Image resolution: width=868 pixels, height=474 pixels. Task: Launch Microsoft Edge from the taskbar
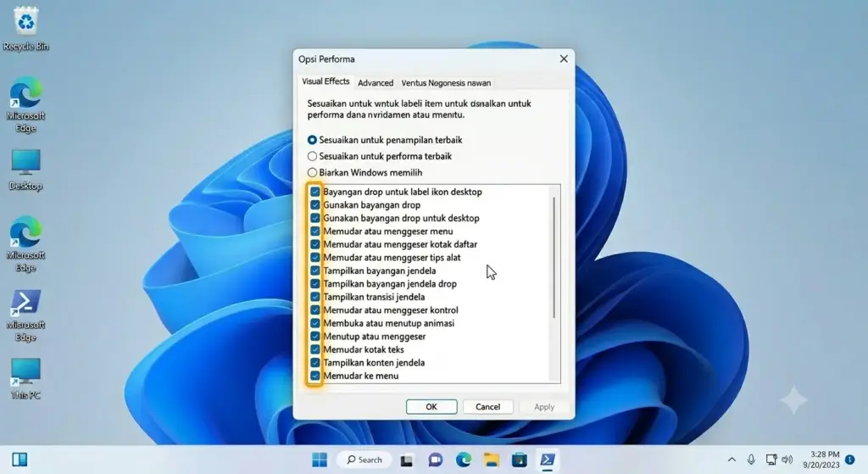coord(464,460)
